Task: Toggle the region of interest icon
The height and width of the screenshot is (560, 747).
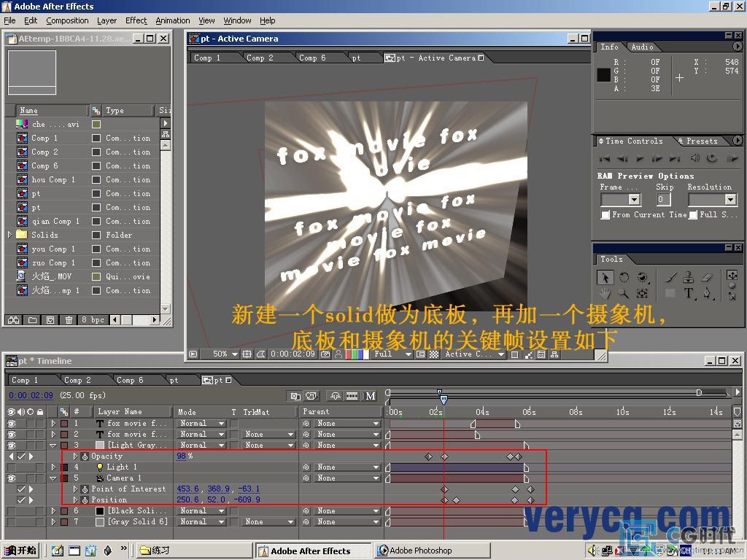Action: 420,354
